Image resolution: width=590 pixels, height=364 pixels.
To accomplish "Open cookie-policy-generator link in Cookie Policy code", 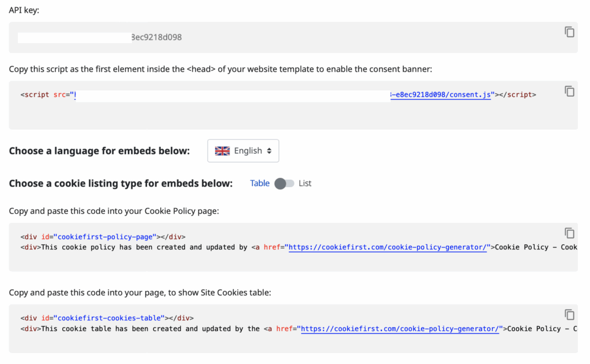I will (x=388, y=248).
